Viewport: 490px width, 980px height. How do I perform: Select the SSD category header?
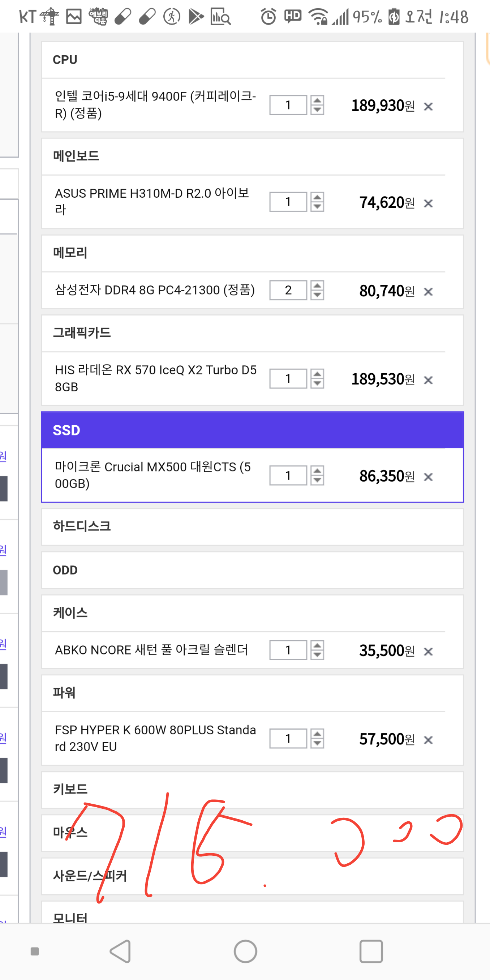[x=252, y=430]
